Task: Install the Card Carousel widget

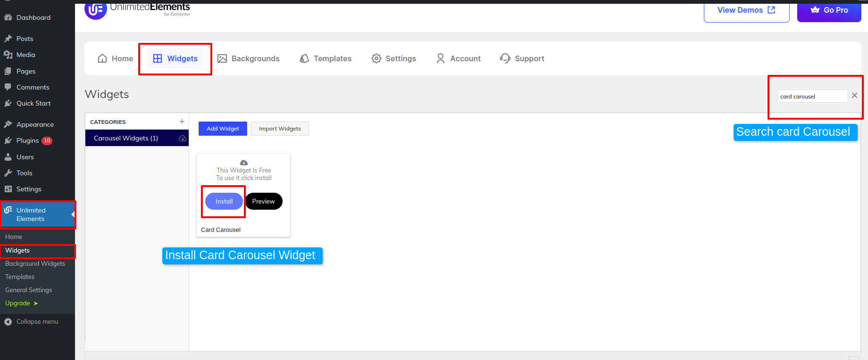Action: (x=224, y=201)
